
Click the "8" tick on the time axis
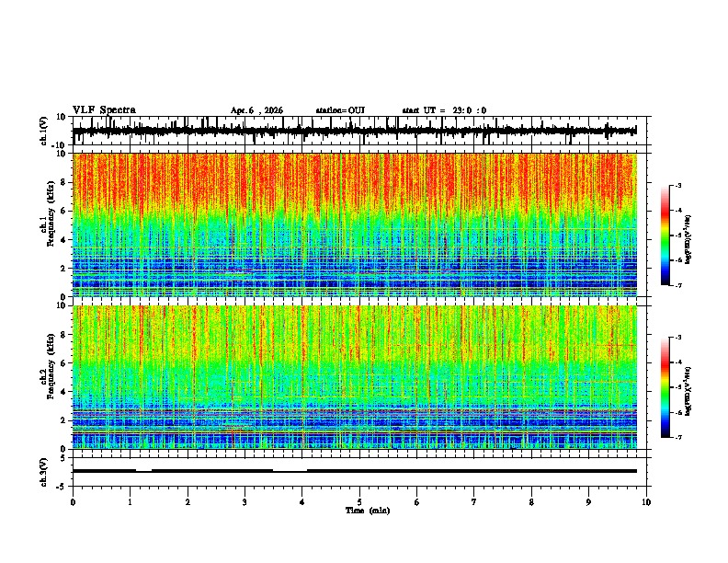click(x=531, y=502)
